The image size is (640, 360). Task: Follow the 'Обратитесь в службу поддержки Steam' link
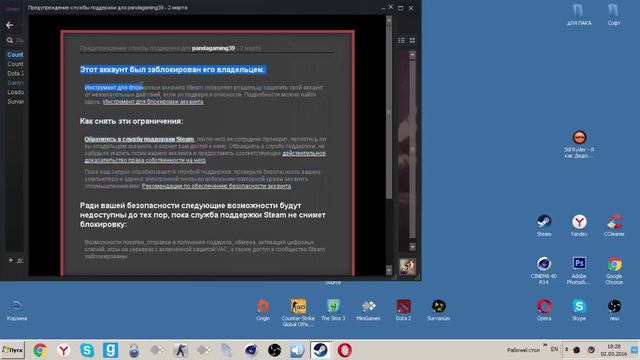tap(140, 139)
